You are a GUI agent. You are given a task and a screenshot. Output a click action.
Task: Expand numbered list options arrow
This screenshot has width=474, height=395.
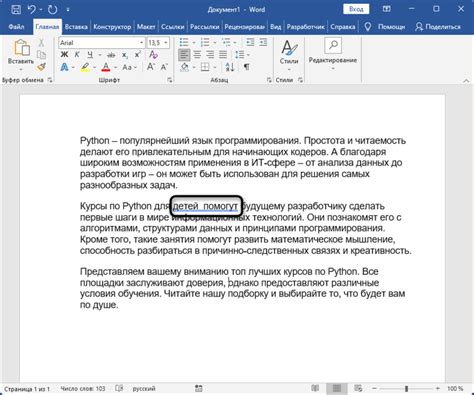coord(215,43)
